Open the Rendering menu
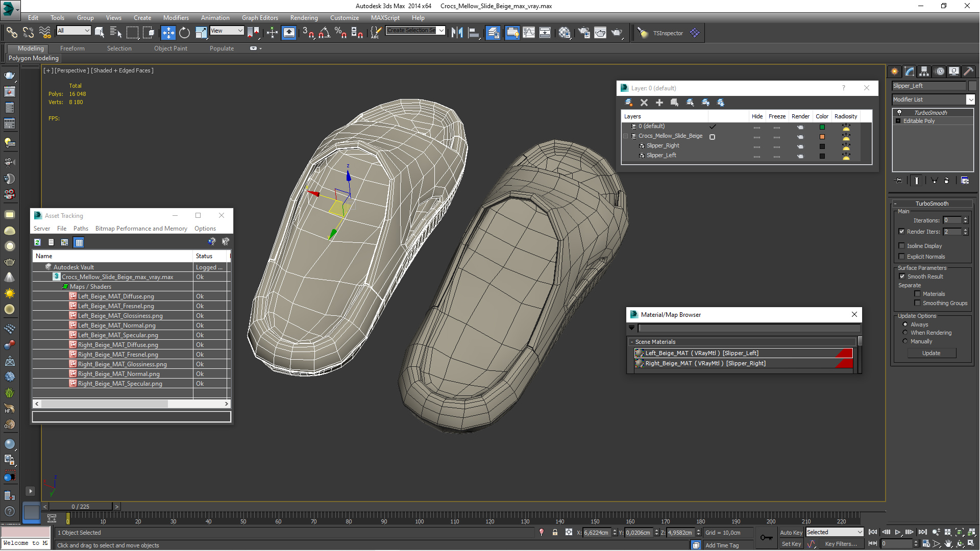Screen dimensions: 980x551 click(304, 18)
